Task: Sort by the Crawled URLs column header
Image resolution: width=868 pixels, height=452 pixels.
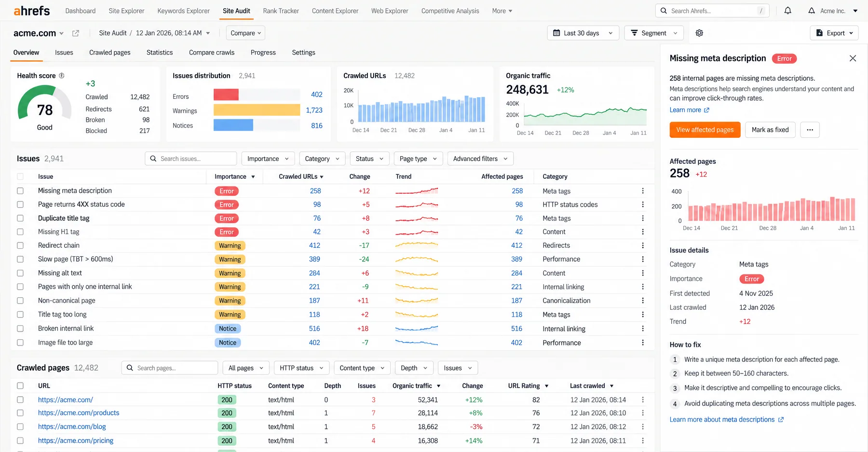Action: point(301,177)
